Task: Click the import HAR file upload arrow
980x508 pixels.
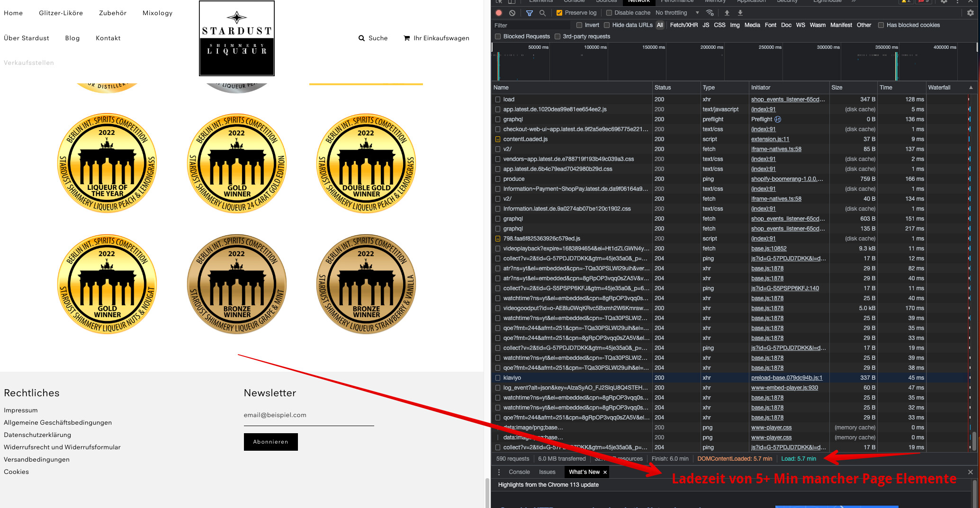Action: pos(727,13)
